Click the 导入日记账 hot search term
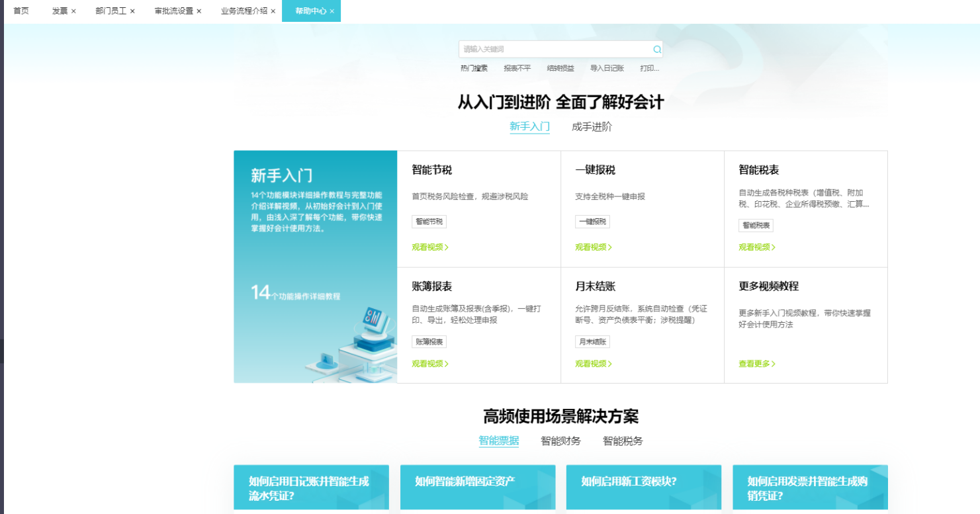The height and width of the screenshot is (514, 980). point(607,68)
